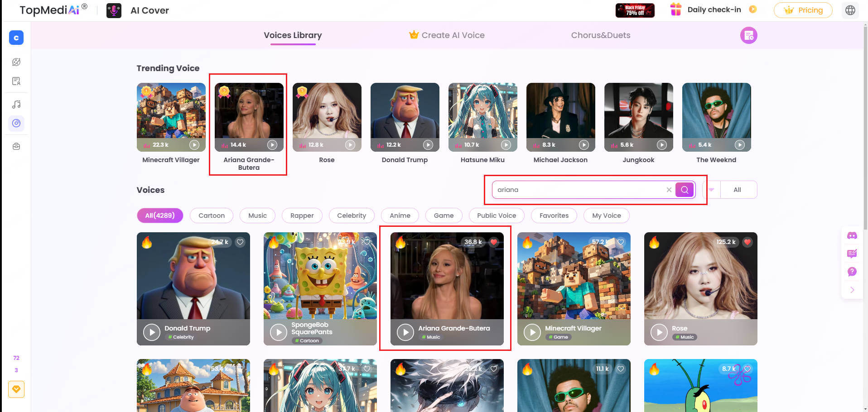Image resolution: width=868 pixels, height=412 pixels.
Task: Play the Donald Trump Celebrity voice card
Action: [x=152, y=332]
